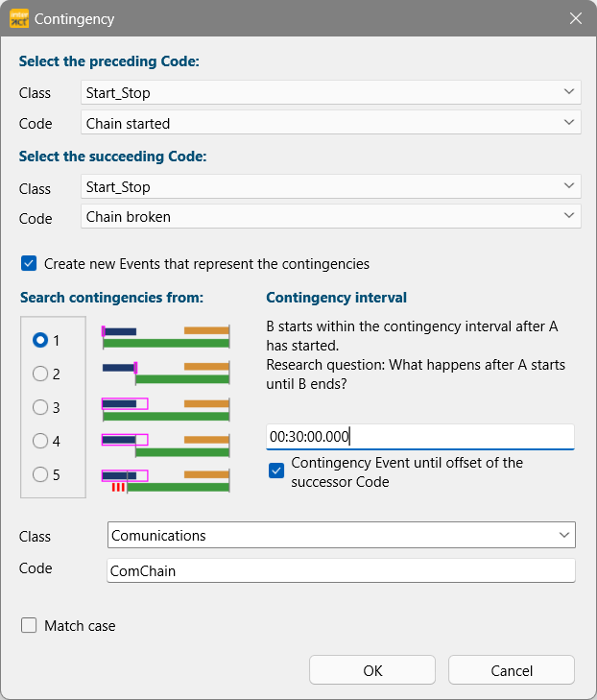
Task: Click the diagram for contingency option 3
Action: 165,409
